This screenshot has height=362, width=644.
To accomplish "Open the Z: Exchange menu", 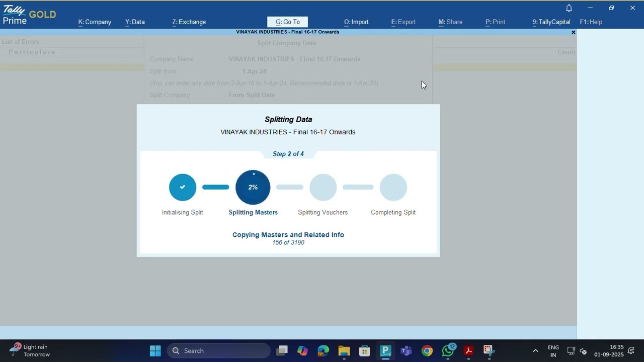I will pos(189,22).
